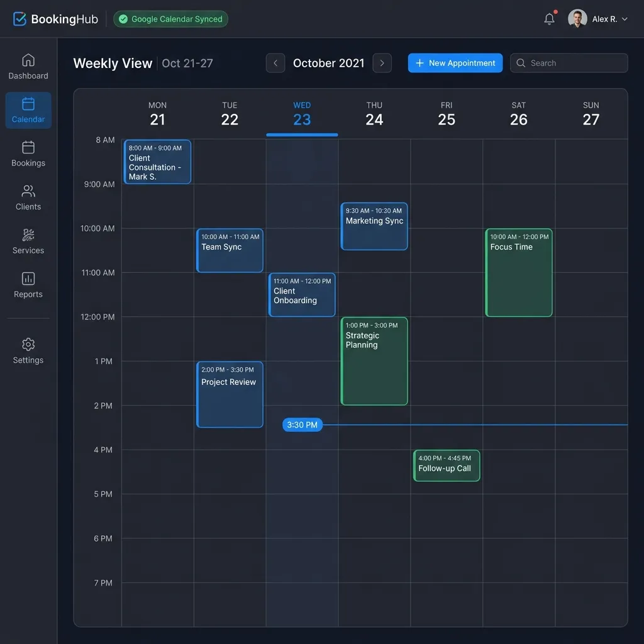Click the BookingHub logo icon
644x644 pixels.
coord(19,19)
